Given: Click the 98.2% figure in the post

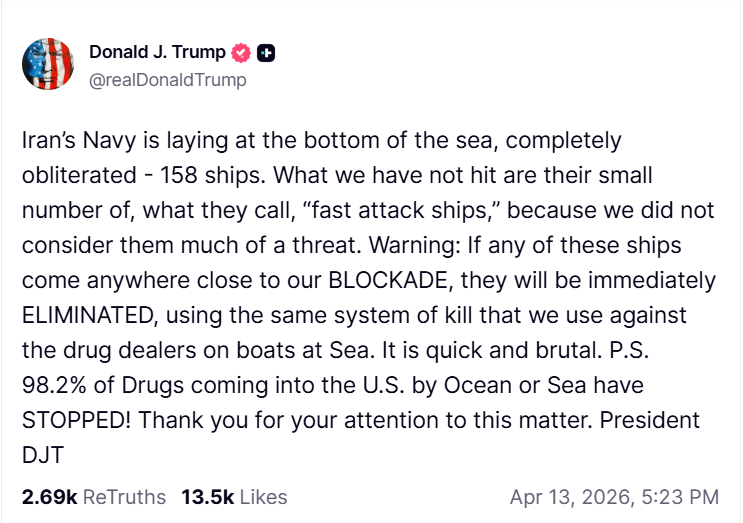Looking at the screenshot, I should click(x=55, y=385).
